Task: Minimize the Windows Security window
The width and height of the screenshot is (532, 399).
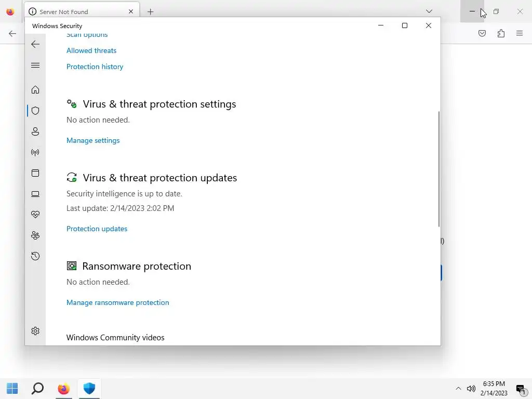Action: 381,25
